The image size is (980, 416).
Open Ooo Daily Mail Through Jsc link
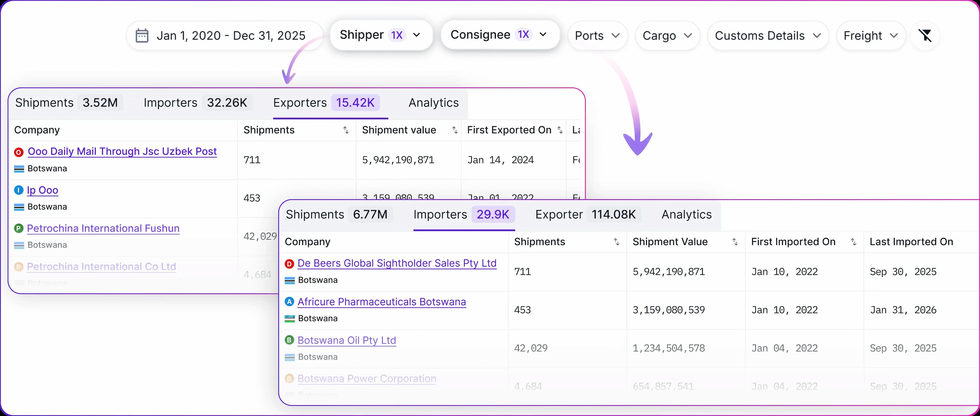click(122, 152)
